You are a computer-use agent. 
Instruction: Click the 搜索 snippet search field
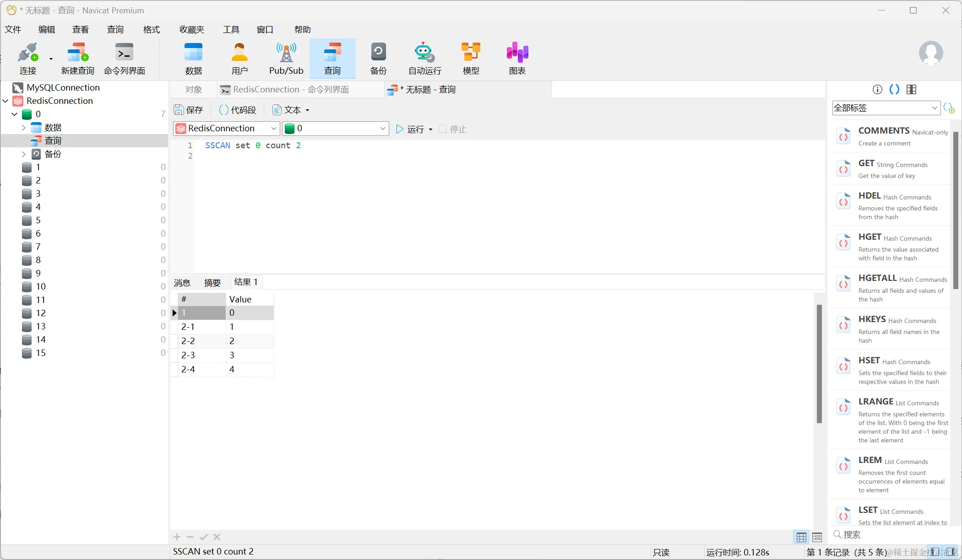[893, 534]
